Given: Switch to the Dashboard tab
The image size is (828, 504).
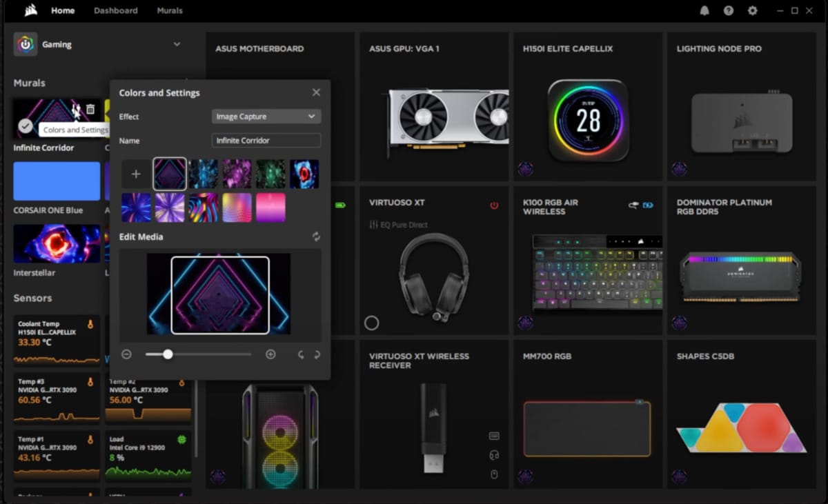Looking at the screenshot, I should click(x=115, y=10).
